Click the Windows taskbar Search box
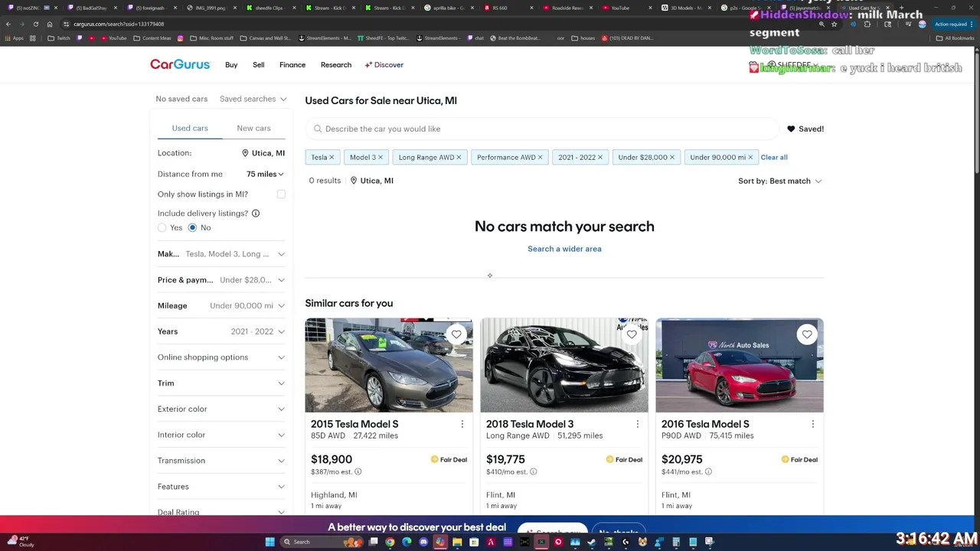Screen dimensions: 980x551 tap(322, 542)
